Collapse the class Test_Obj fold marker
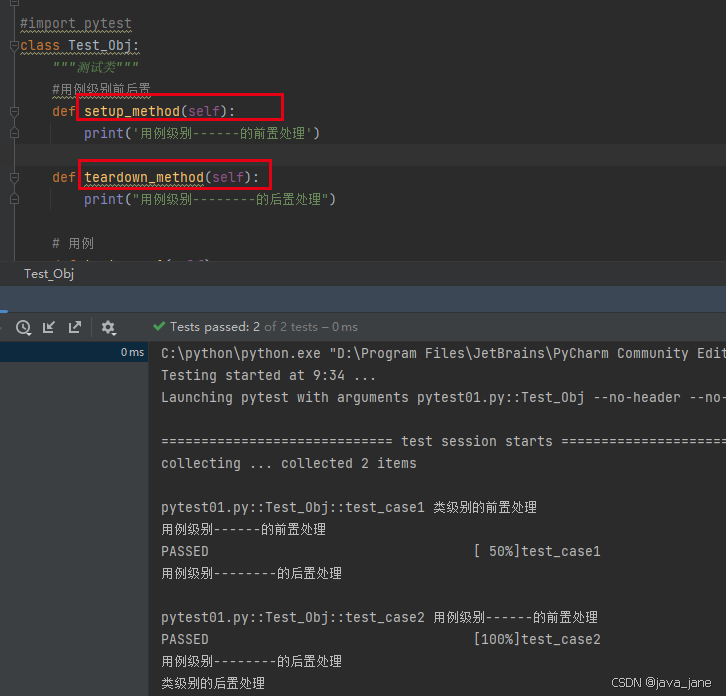The image size is (726, 696). [14, 45]
